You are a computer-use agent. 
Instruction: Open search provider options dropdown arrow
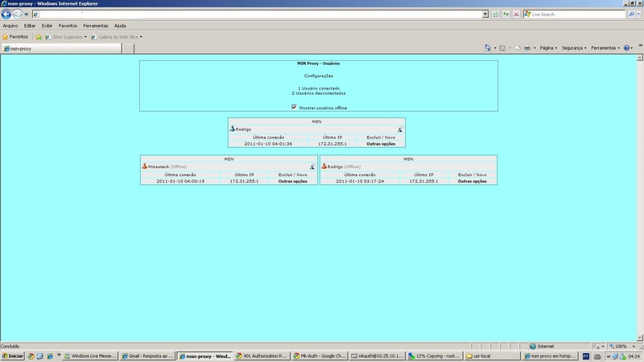coord(638,14)
